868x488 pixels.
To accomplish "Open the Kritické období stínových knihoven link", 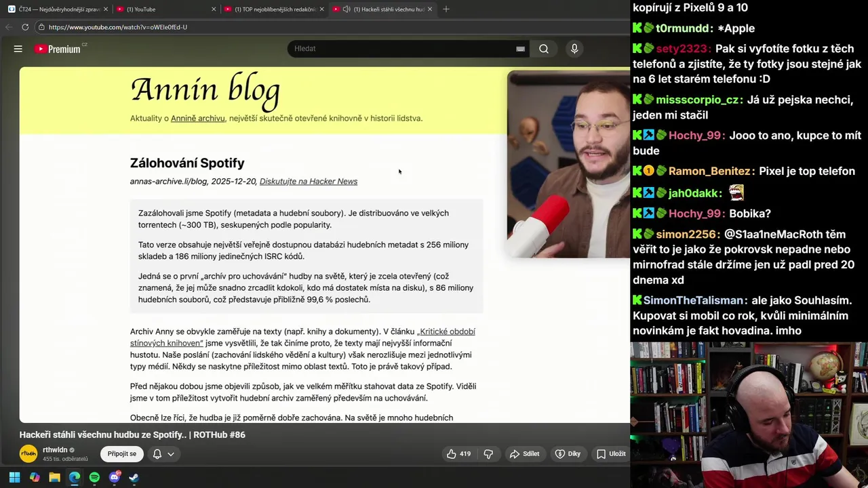I will (302, 337).
